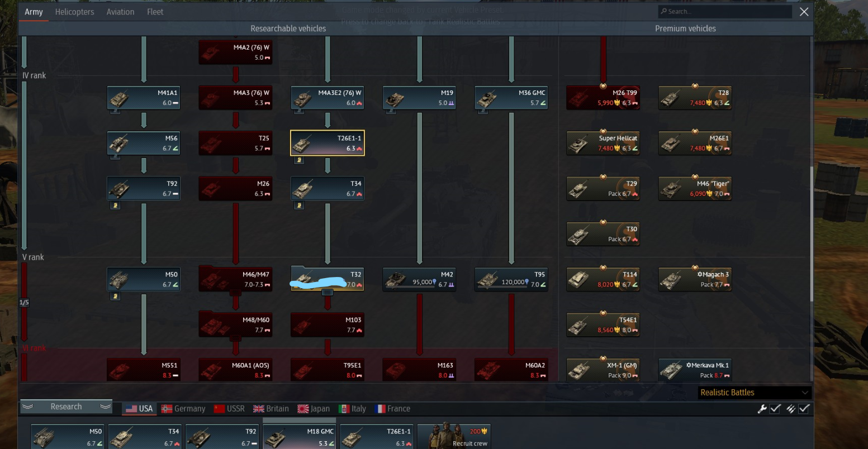Click Recruit crew for 200 eagles
The height and width of the screenshot is (449, 868).
tap(453, 437)
